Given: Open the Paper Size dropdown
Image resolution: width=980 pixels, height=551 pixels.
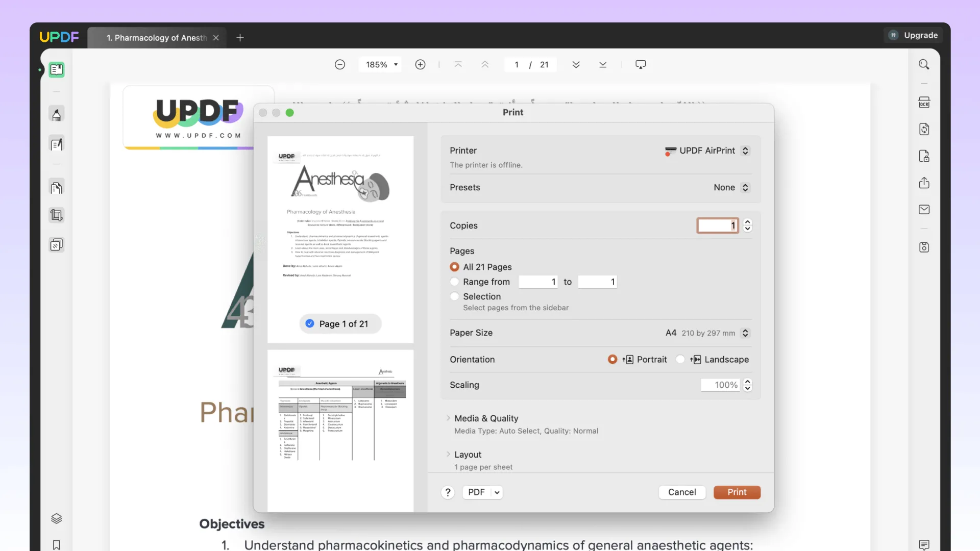Looking at the screenshot, I should (x=745, y=332).
